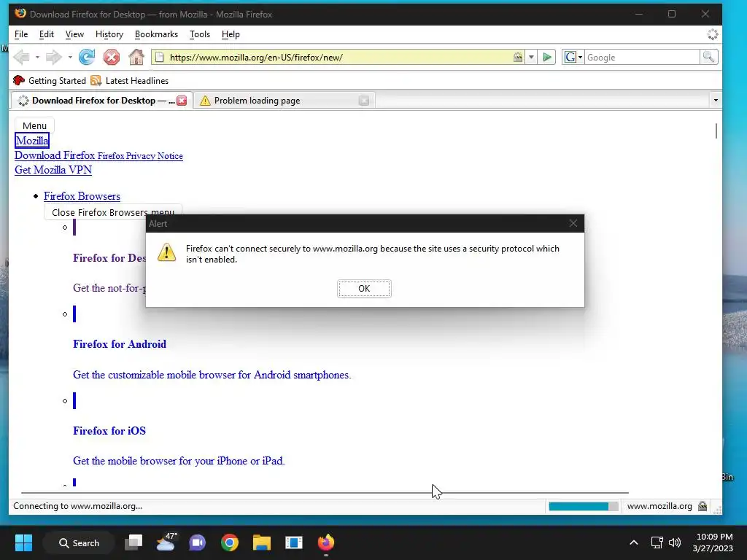Screen dimensions: 747x560
Task: Open the Chat app on taskbar
Action: click(197, 542)
